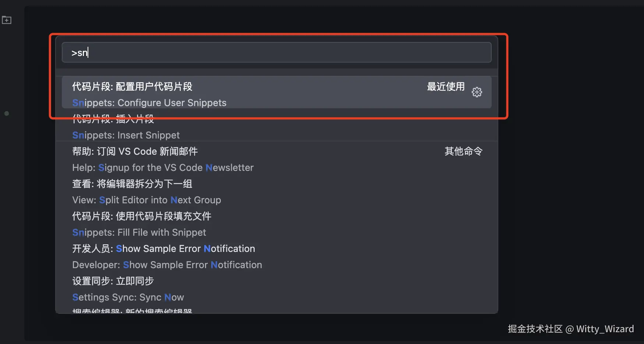
Task: Select 'Snippets: Configure User Snippets' command
Action: pyautogui.click(x=149, y=103)
